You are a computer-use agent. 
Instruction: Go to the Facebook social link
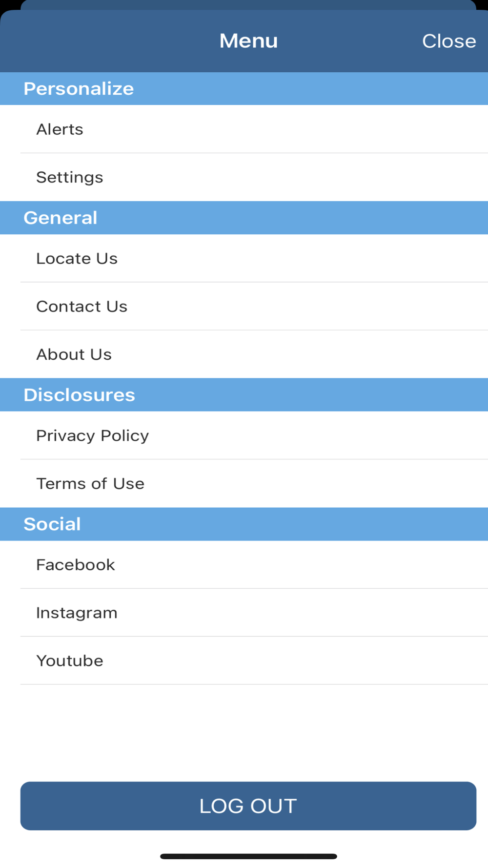(x=244, y=564)
